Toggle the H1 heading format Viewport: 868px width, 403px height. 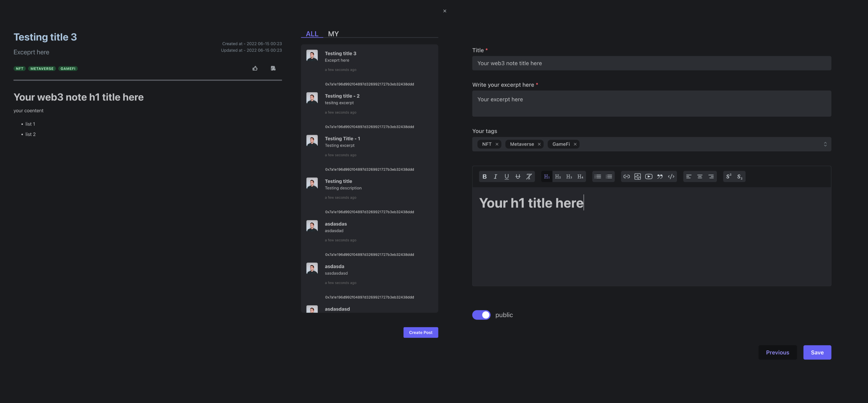547,177
